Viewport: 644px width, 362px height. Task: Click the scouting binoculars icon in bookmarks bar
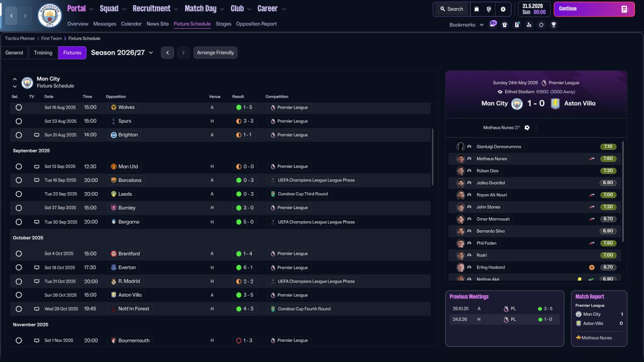click(529, 25)
